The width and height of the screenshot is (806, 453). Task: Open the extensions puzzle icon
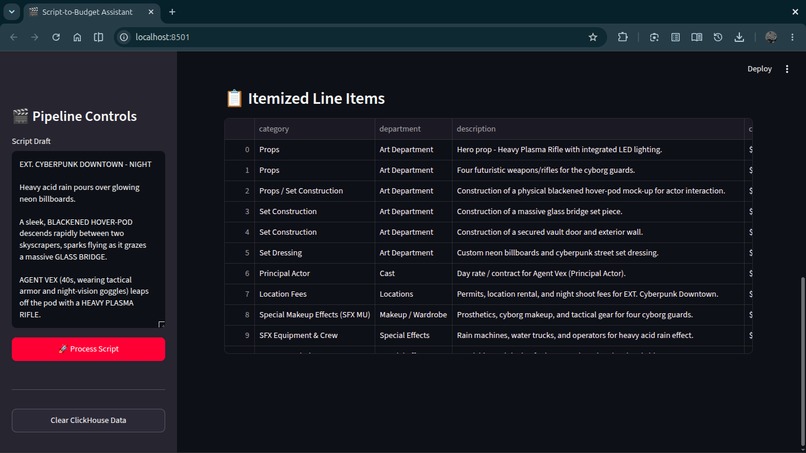point(622,37)
